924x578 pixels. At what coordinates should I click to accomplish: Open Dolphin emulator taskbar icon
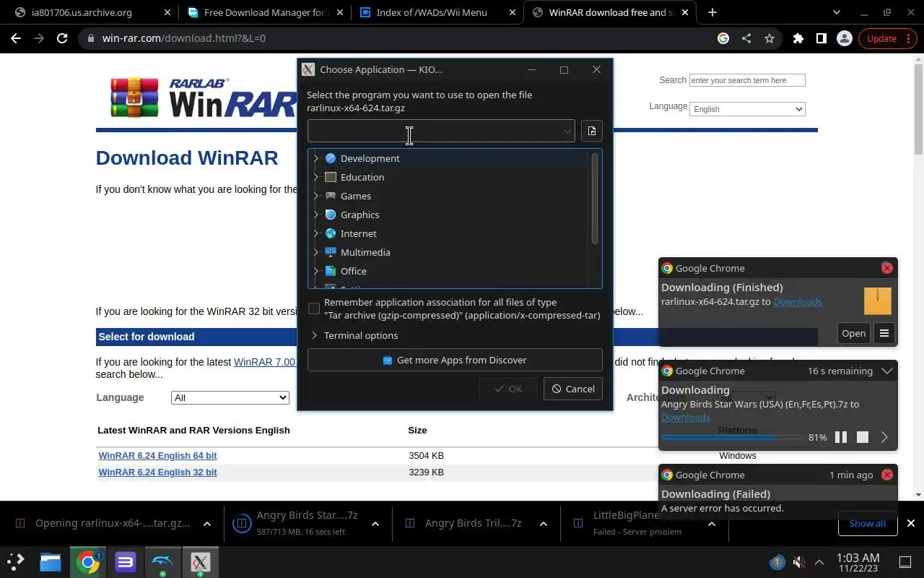[162, 561]
